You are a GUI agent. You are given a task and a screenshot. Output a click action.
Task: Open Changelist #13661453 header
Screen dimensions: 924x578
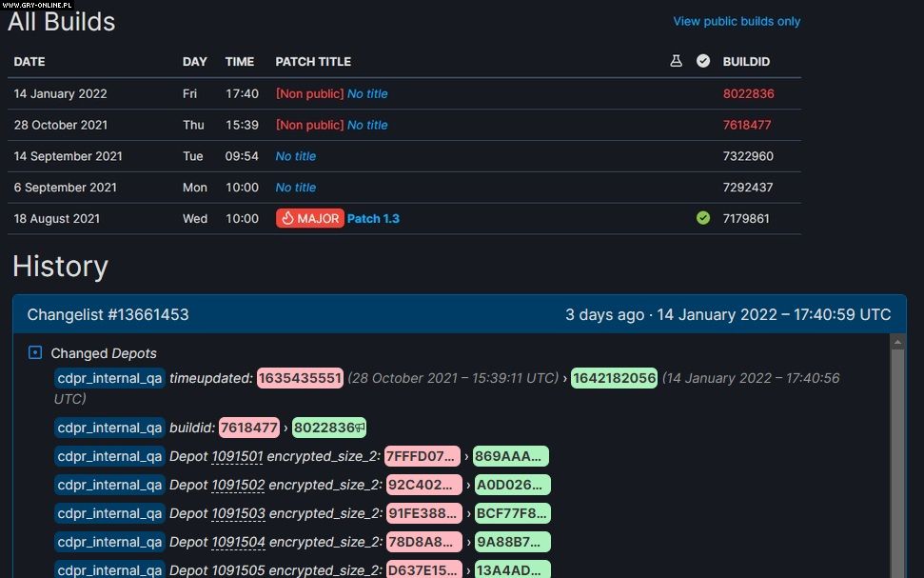[108, 314]
